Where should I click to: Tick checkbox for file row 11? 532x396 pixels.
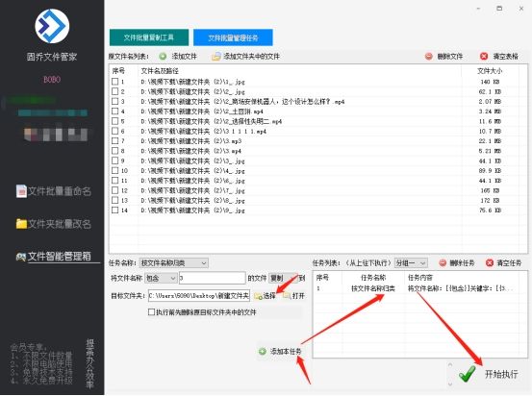[x=115, y=181]
